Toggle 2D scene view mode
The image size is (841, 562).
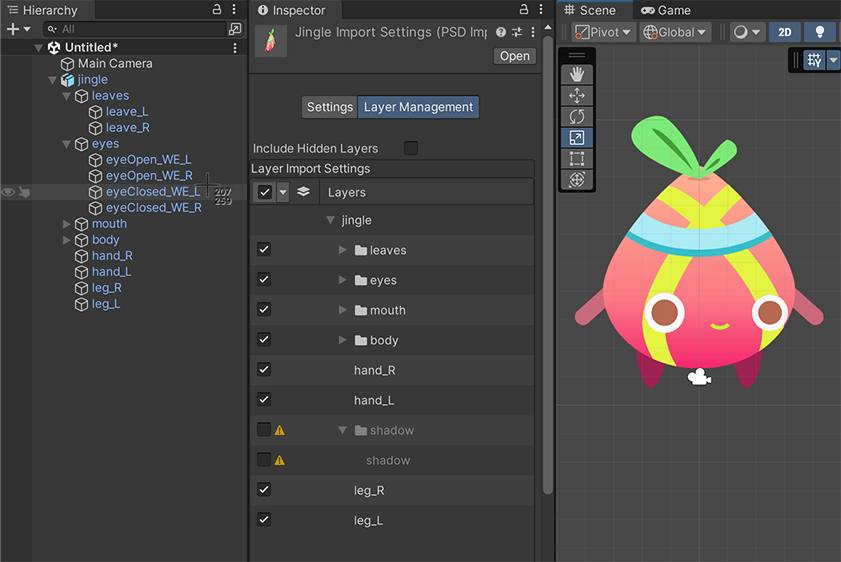(785, 32)
